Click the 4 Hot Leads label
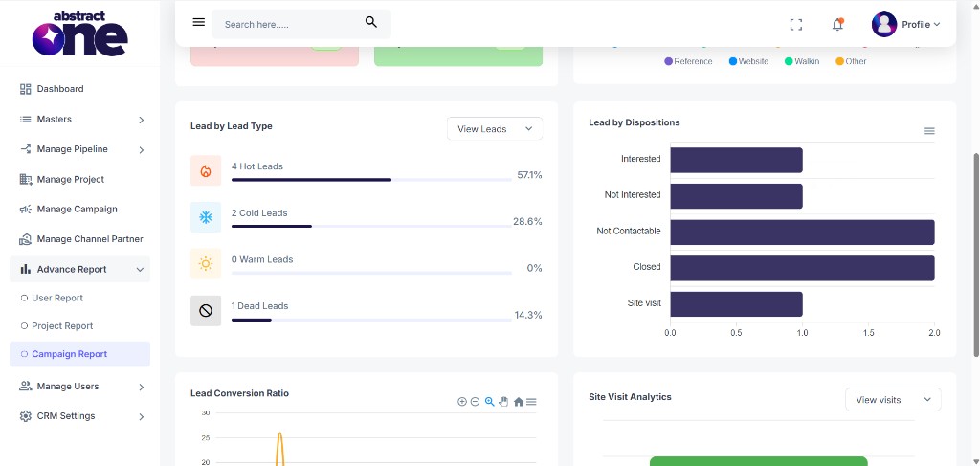980x466 pixels. [x=256, y=166]
